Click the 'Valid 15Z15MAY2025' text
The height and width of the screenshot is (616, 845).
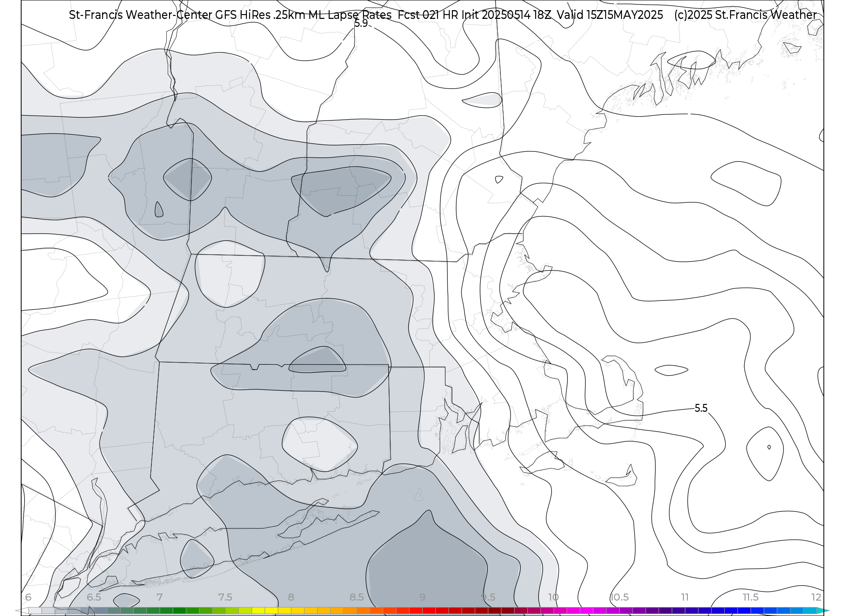[x=610, y=15]
